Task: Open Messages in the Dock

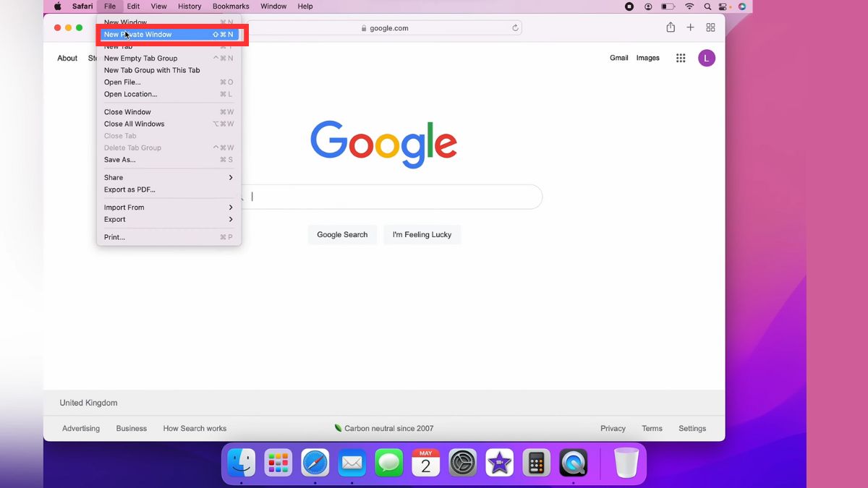Action: 389,463
